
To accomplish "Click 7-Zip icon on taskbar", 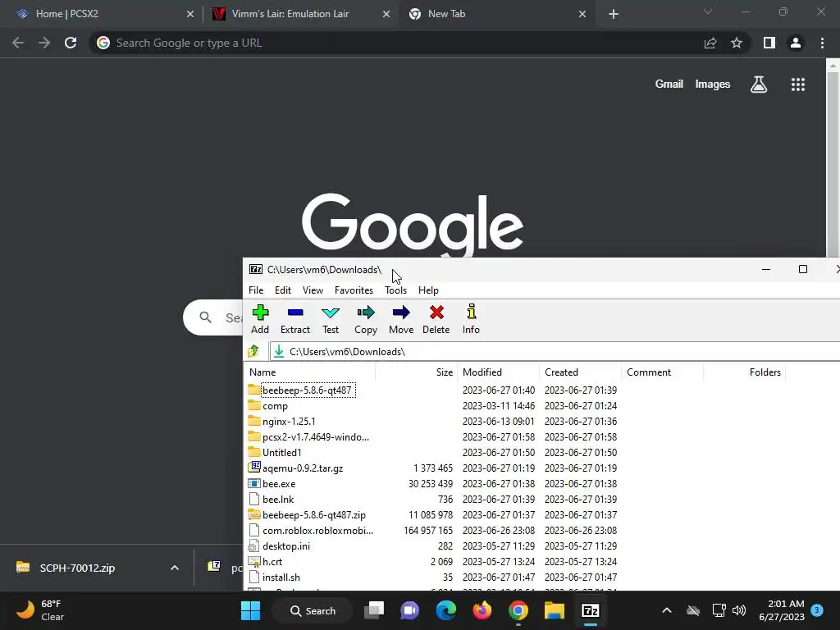I will [x=591, y=610].
